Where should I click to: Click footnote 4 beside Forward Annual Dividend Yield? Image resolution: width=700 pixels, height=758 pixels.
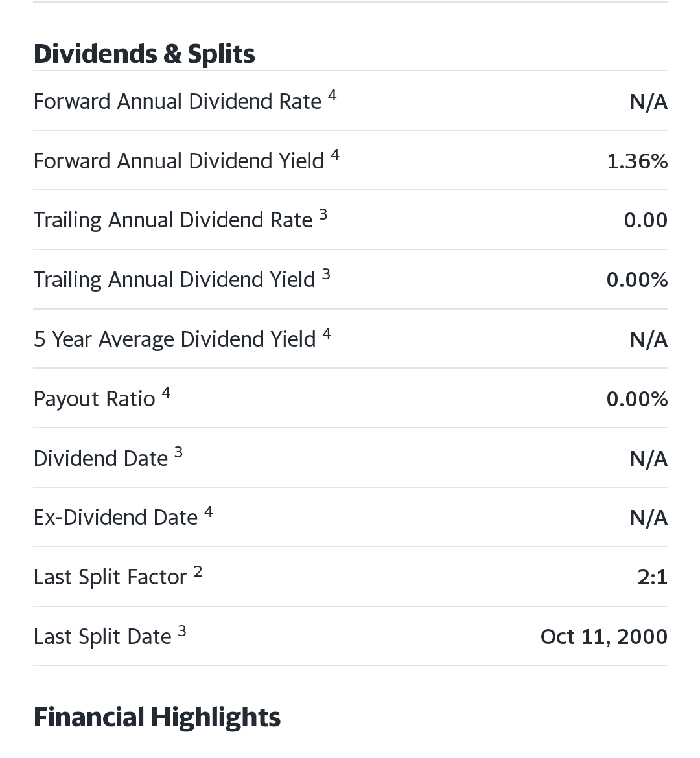click(334, 155)
